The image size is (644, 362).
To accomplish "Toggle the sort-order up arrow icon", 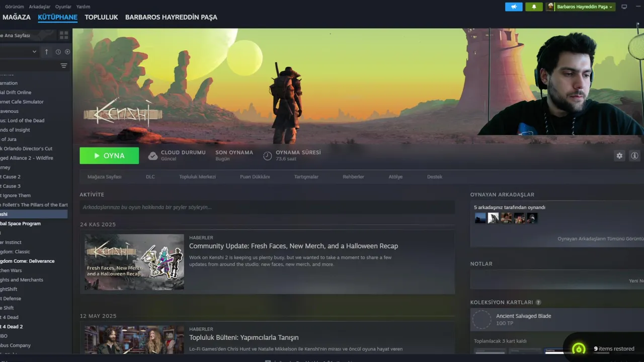I will click(x=46, y=52).
